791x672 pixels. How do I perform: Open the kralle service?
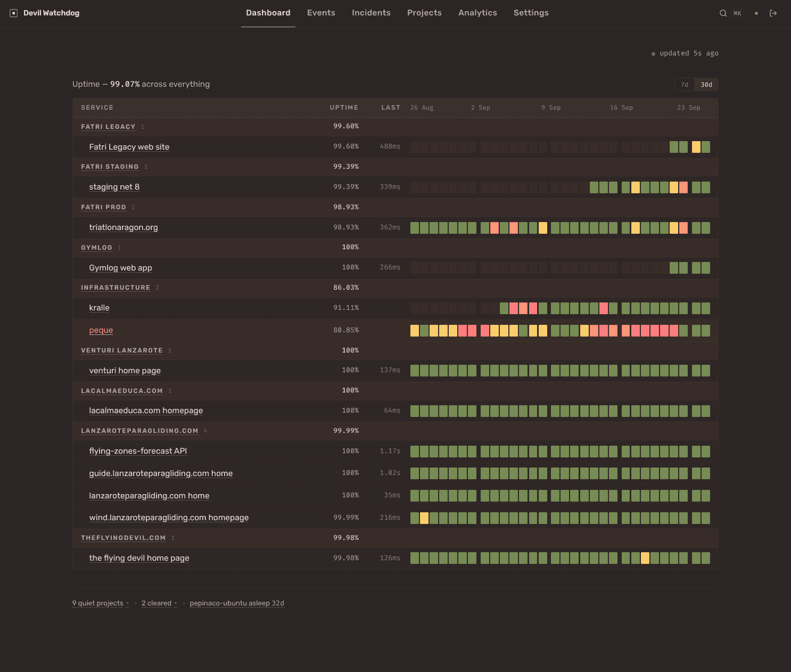(100, 308)
